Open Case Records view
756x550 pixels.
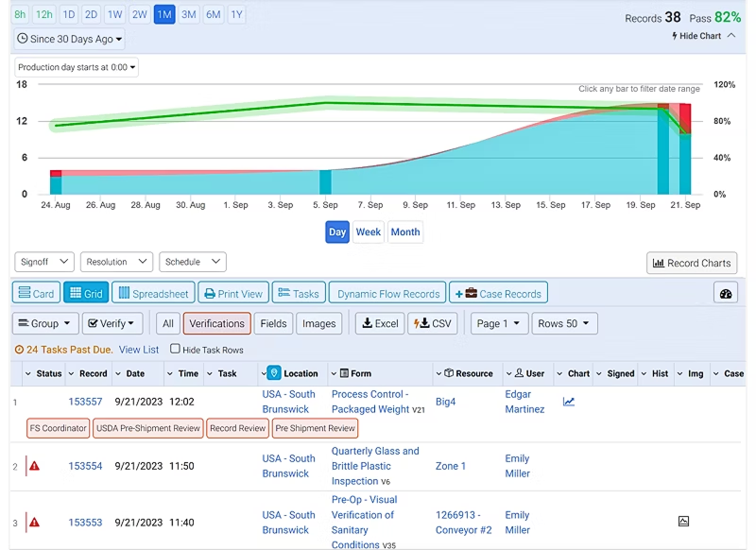(498, 293)
